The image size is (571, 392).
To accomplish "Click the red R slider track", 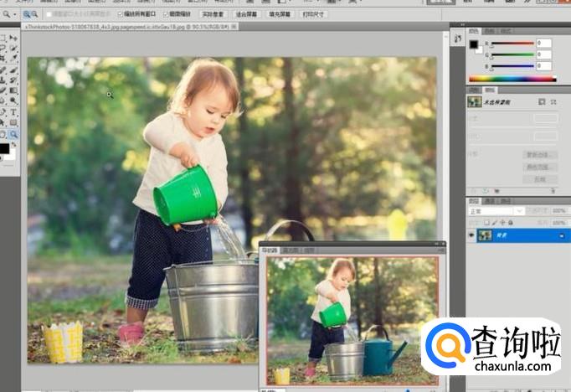I will pyautogui.click(x=512, y=43).
